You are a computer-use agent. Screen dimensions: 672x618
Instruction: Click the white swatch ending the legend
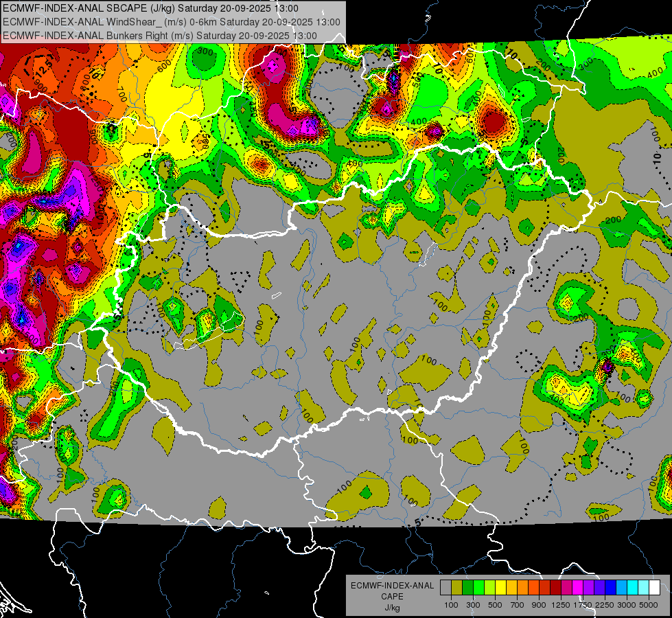tap(654, 587)
